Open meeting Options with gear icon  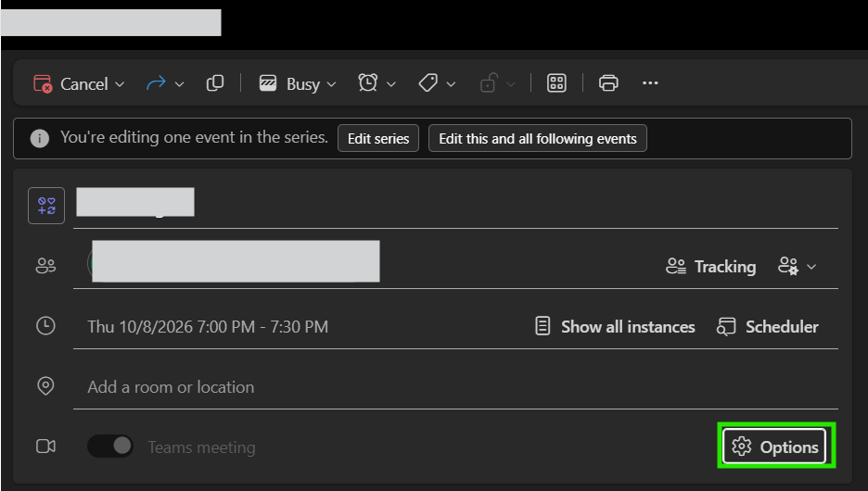pyautogui.click(x=774, y=447)
